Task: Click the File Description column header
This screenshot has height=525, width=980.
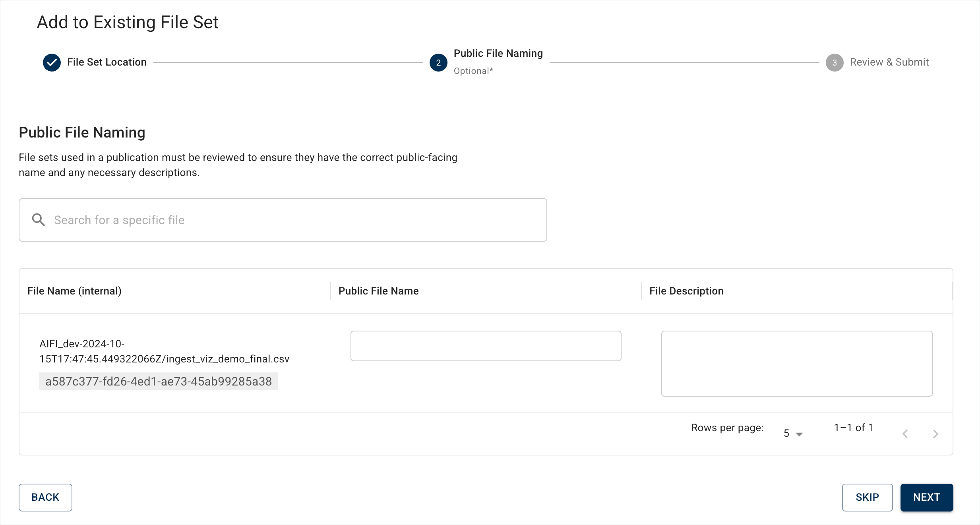Action: tap(686, 291)
